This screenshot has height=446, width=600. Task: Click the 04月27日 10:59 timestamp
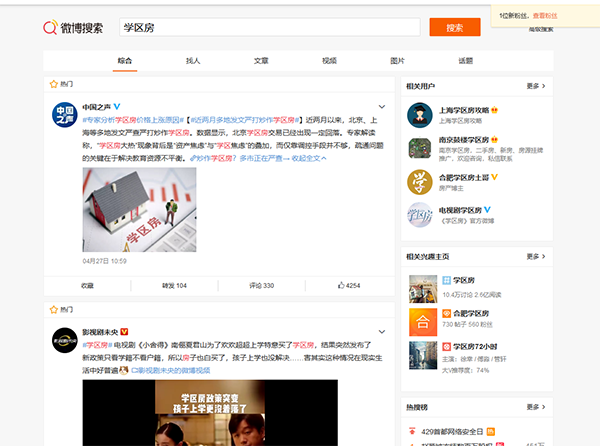[x=104, y=261]
